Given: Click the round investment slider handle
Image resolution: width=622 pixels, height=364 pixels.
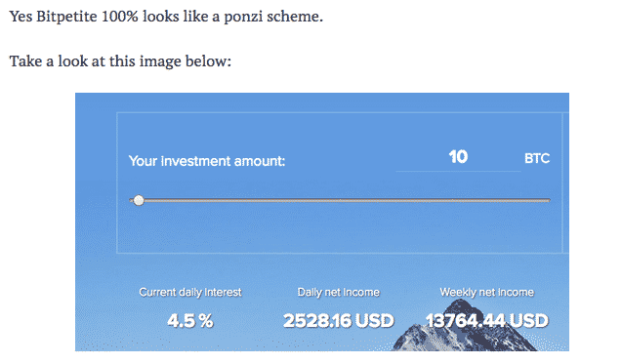Looking at the screenshot, I should (139, 200).
